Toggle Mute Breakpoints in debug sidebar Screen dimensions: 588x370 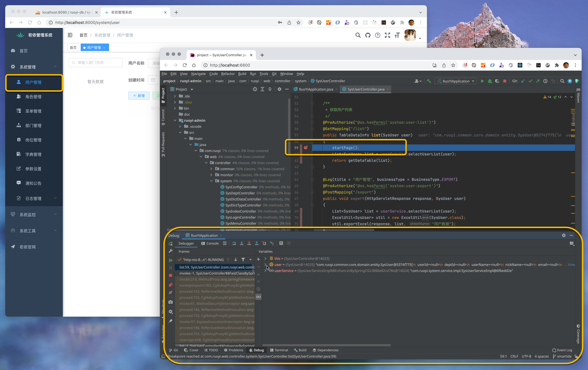coord(170,292)
